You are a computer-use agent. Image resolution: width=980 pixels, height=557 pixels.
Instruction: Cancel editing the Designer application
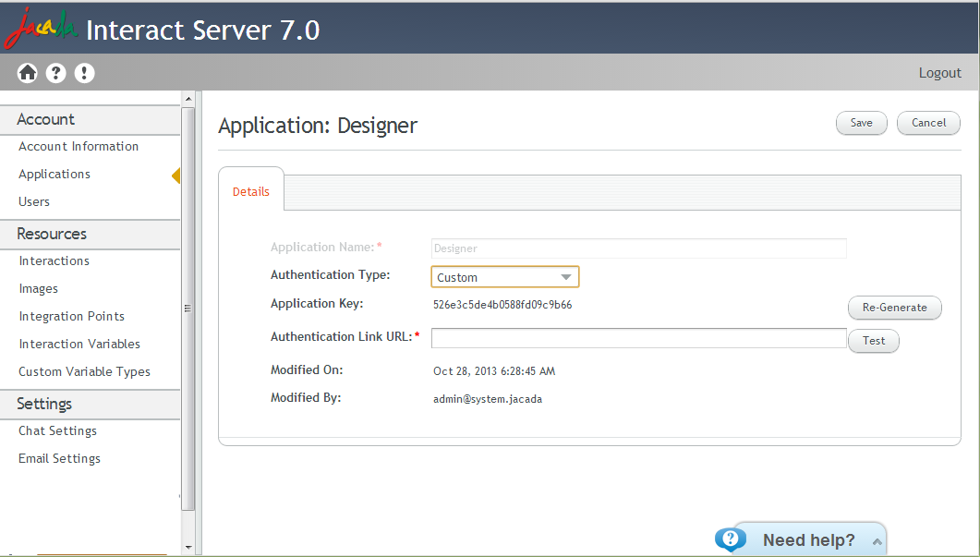pos(928,123)
